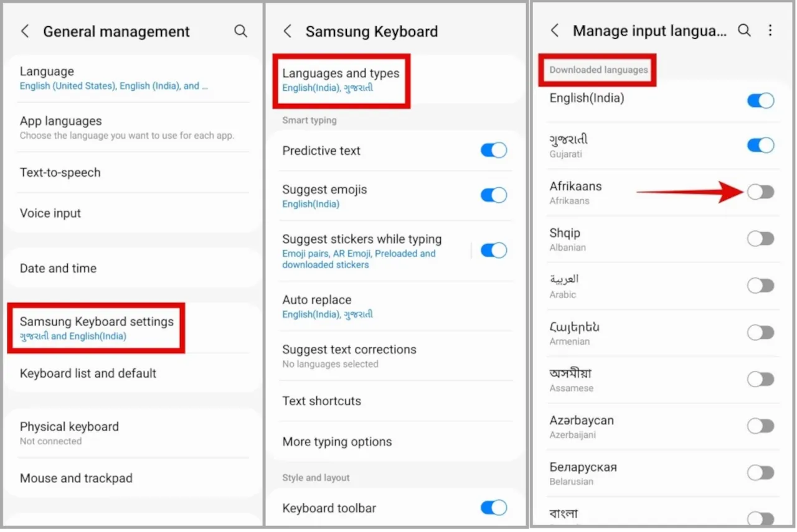The height and width of the screenshot is (532, 797).
Task: Go back from Samsung Keyboard screen
Action: (x=287, y=31)
